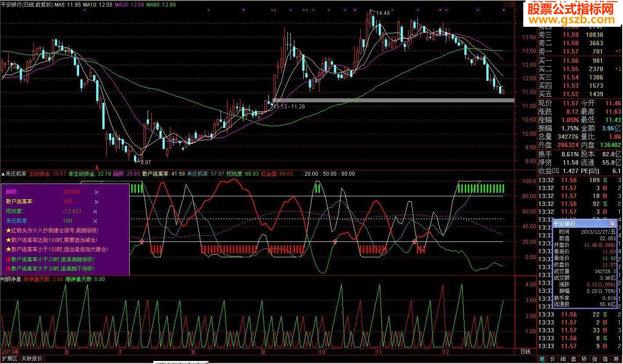
Task: Click the diamond icon above the price axis
Action: (505, 4)
